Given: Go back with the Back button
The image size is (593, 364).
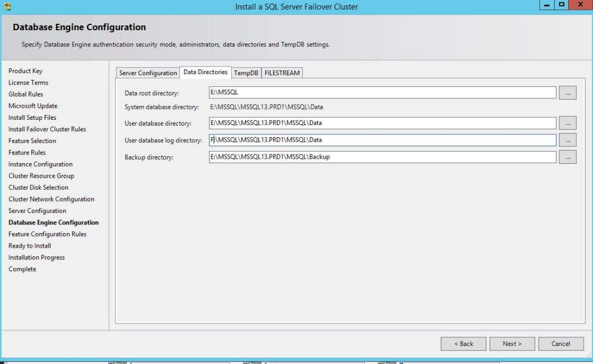Looking at the screenshot, I should coord(463,344).
